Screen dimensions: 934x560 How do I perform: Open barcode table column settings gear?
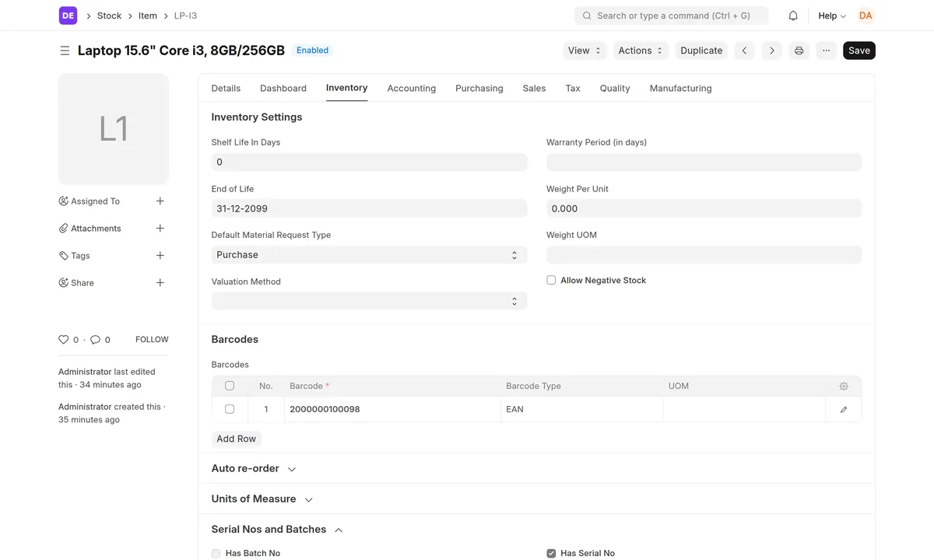click(x=844, y=386)
